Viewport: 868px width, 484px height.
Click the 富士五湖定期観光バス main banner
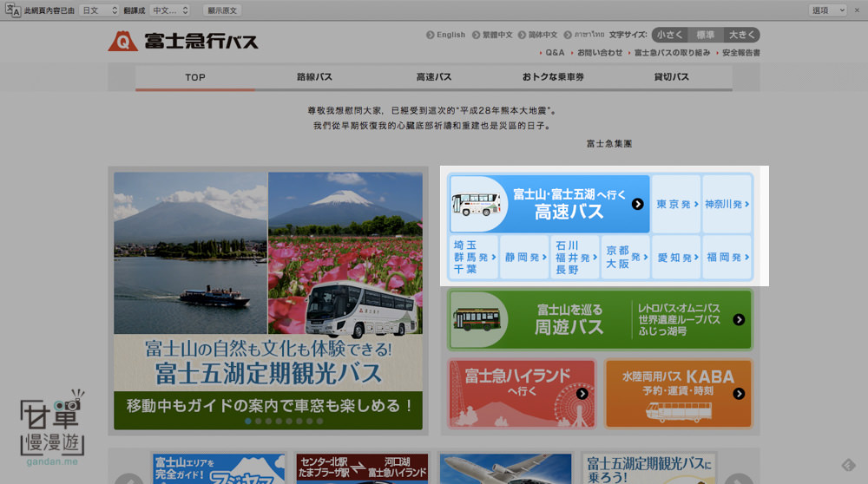click(x=268, y=300)
